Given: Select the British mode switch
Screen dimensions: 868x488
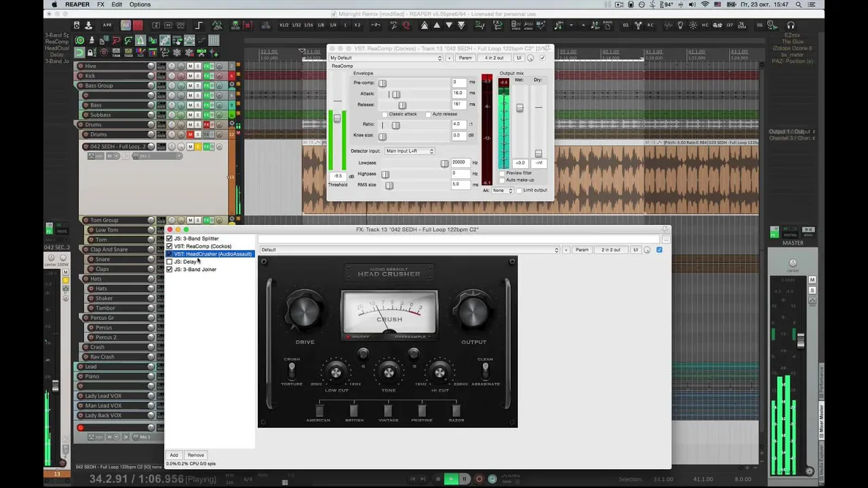Looking at the screenshot, I should point(353,410).
